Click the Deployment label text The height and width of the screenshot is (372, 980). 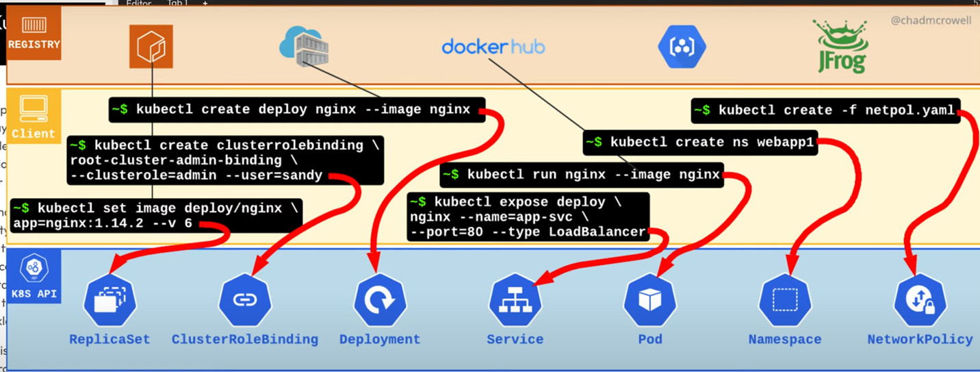point(380,339)
